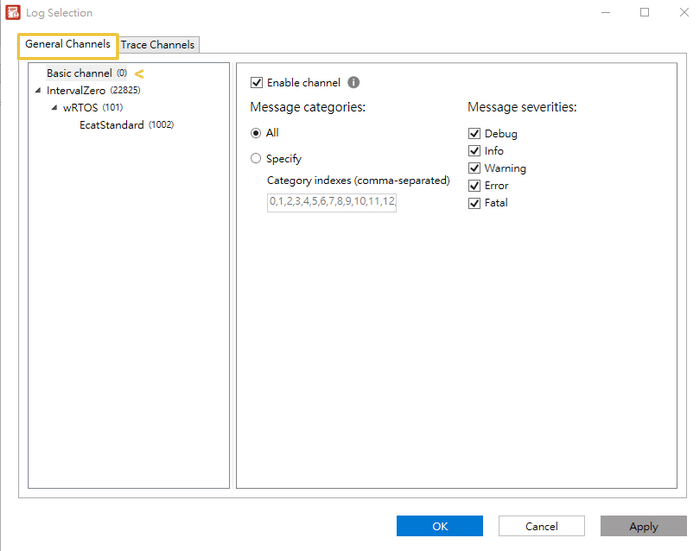Image resolution: width=700 pixels, height=551 pixels.
Task: Toggle the Info severity checkbox
Action: tap(475, 151)
